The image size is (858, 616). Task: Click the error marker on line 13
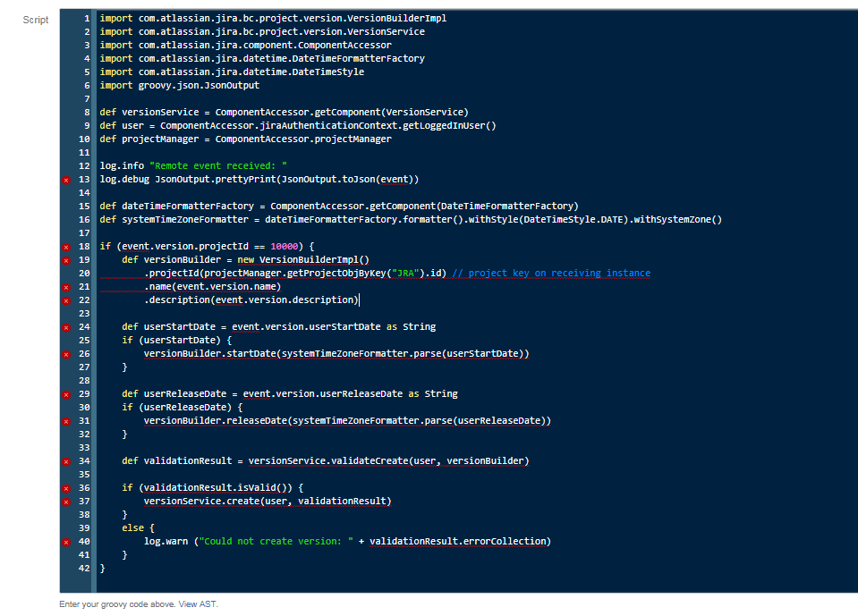(x=66, y=180)
